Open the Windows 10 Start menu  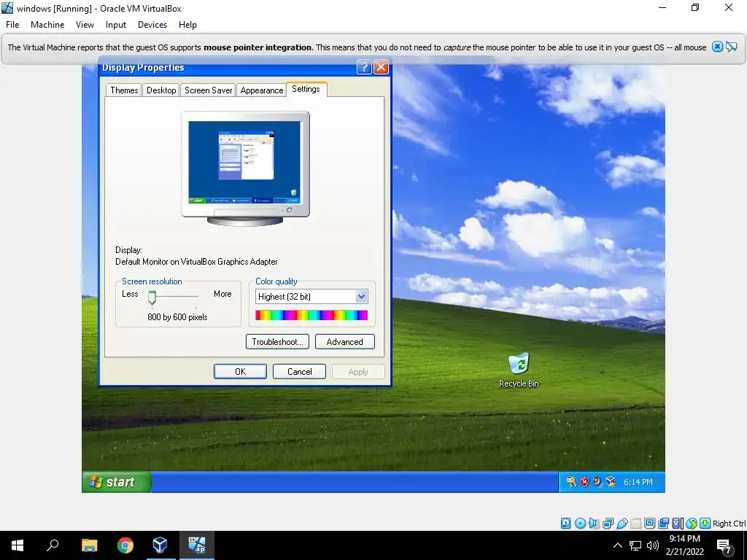click(x=18, y=545)
